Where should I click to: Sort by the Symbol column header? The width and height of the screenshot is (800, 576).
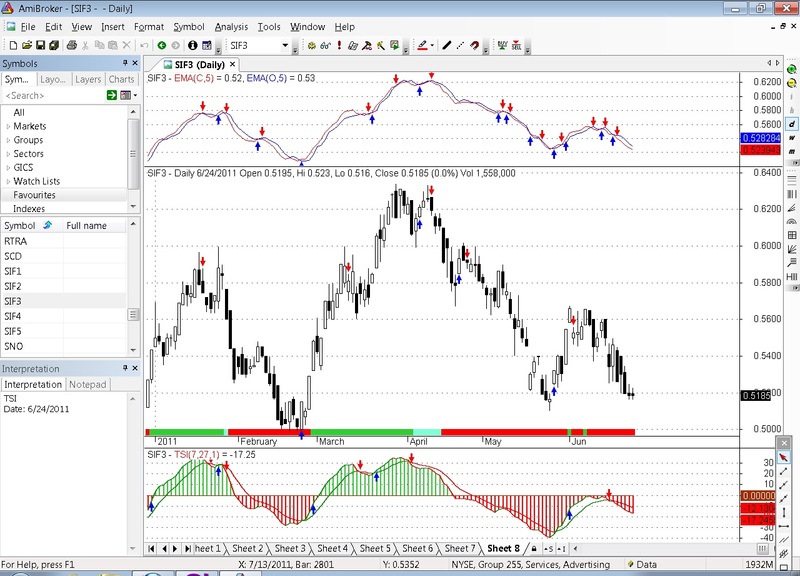(32, 226)
